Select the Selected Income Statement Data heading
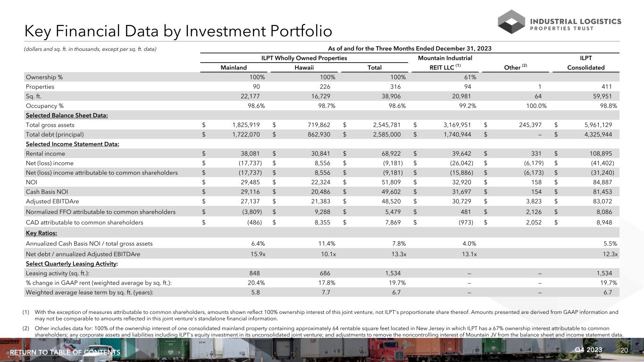This screenshot has height=362, width=644. coord(72,144)
